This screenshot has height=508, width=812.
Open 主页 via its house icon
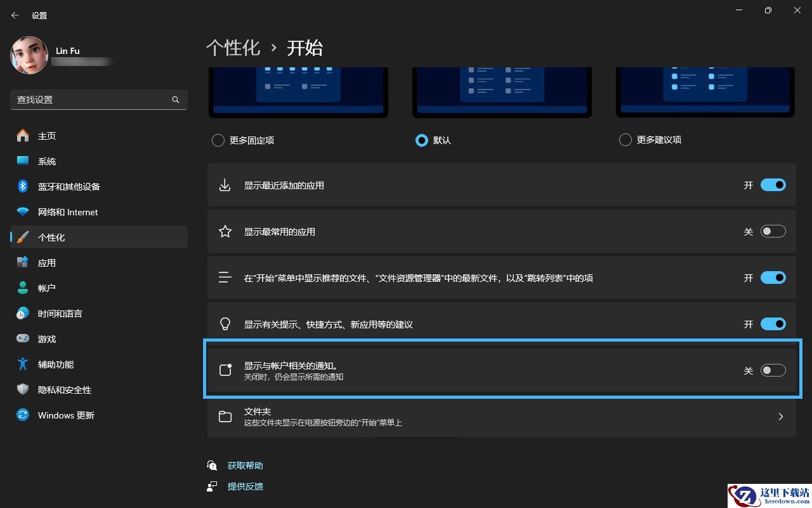pos(23,136)
